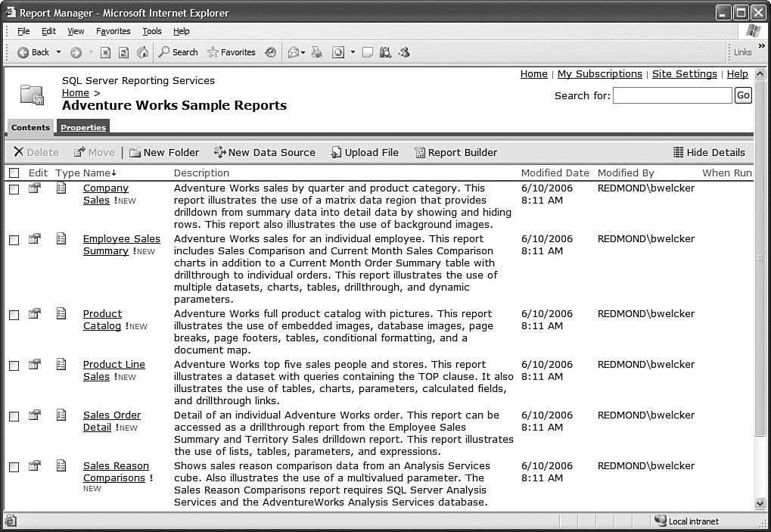Click the folder icon beside page title
This screenshot has width=771, height=532.
click(32, 95)
